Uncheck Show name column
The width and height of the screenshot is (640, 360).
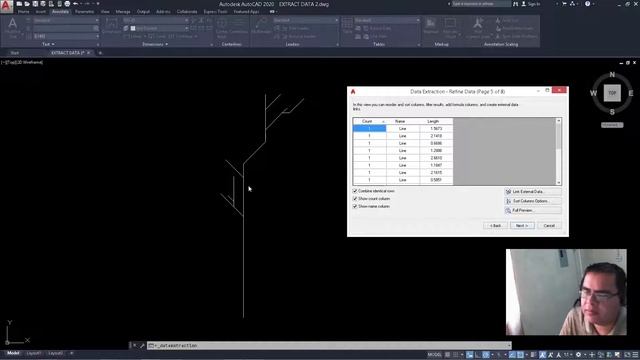355,207
